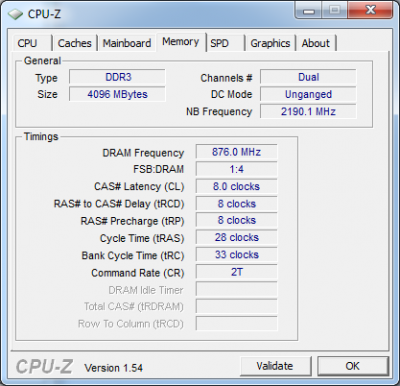Close the CPU-Z window
The height and width of the screenshot is (386, 400).
tap(370, 11)
